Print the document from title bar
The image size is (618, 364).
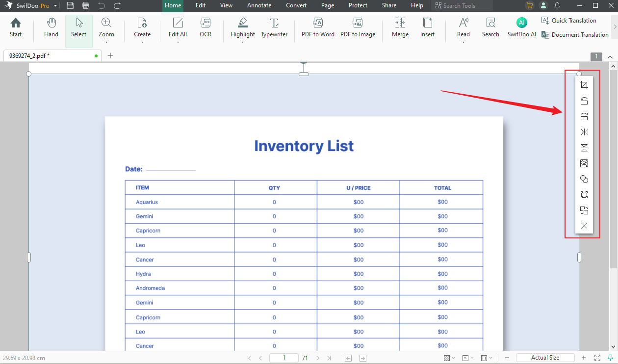(86, 5)
